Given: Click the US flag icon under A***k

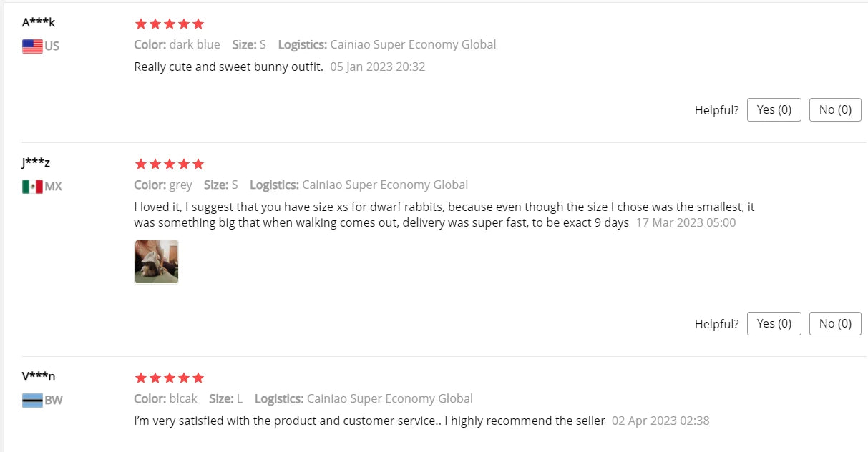Looking at the screenshot, I should [x=32, y=46].
